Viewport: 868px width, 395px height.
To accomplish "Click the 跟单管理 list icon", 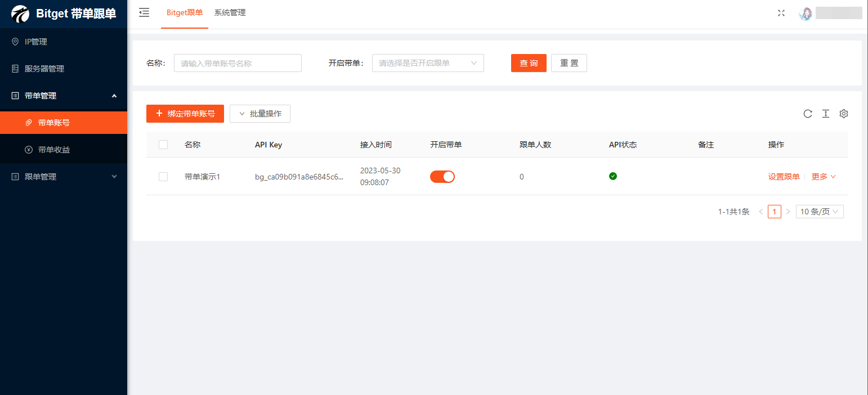I will tap(15, 177).
